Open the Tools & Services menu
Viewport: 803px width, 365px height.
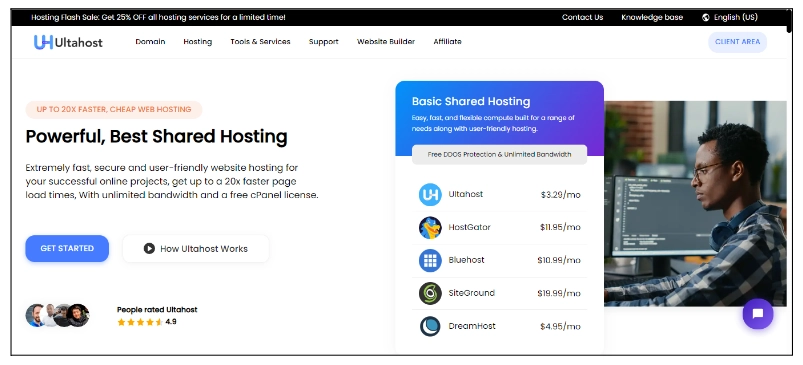260,42
